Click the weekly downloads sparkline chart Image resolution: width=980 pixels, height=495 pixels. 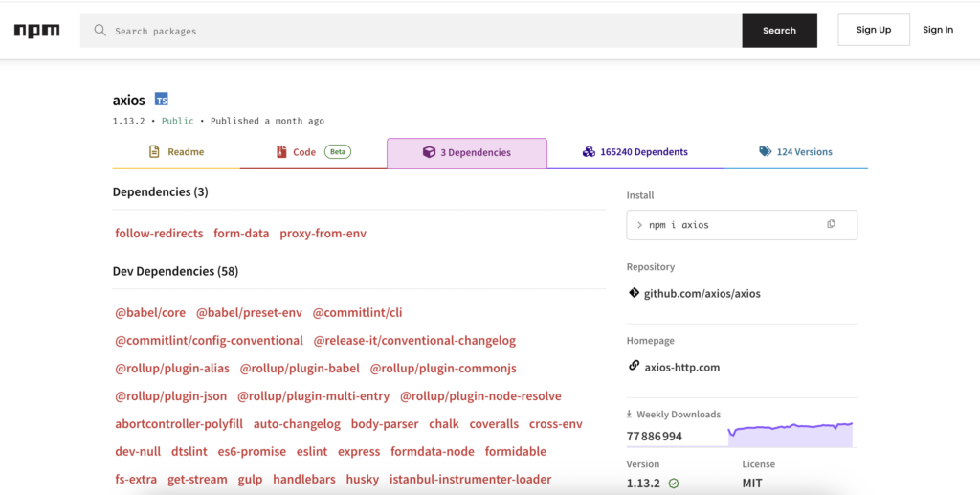point(790,435)
